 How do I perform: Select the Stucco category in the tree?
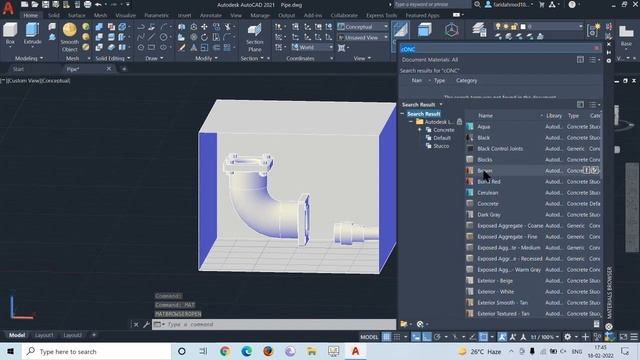pyautogui.click(x=441, y=146)
